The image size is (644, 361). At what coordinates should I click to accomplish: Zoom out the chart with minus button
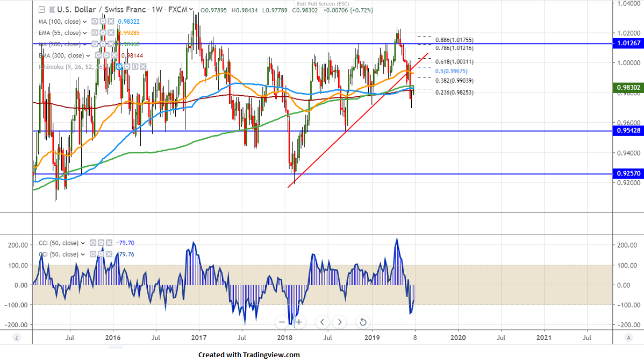click(282, 322)
